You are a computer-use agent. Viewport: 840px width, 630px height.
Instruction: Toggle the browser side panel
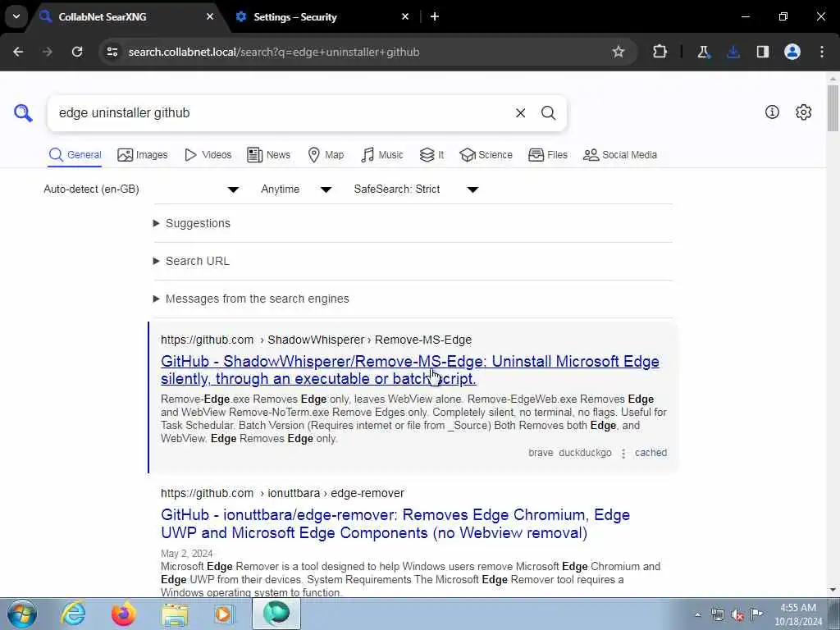coord(762,52)
